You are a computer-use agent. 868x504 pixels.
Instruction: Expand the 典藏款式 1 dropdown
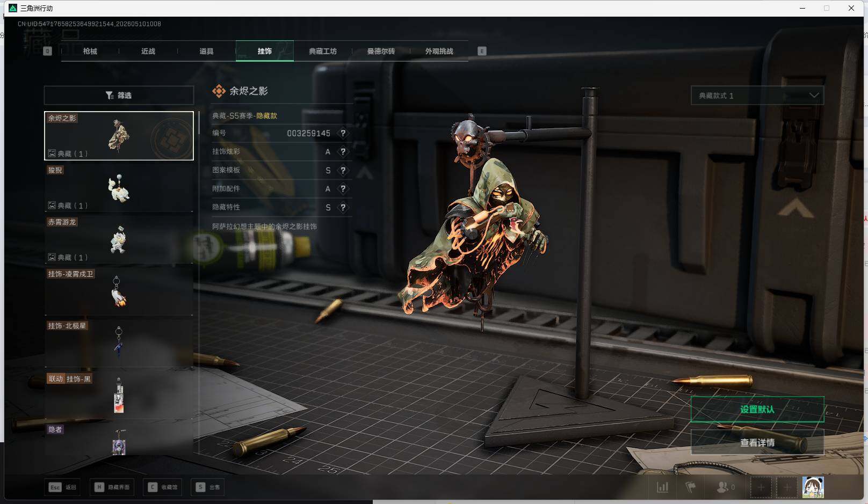click(x=757, y=96)
